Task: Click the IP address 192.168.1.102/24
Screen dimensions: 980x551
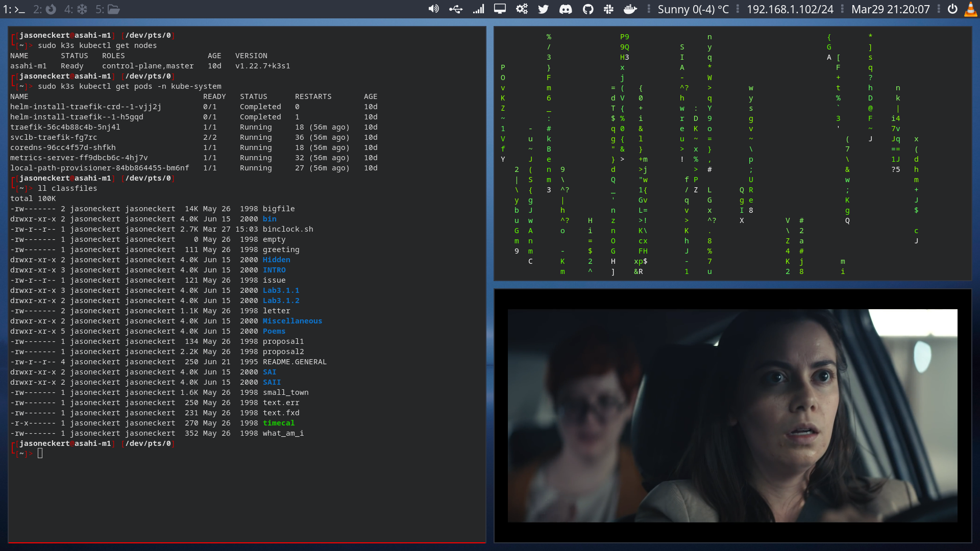Action: pyautogui.click(x=790, y=9)
